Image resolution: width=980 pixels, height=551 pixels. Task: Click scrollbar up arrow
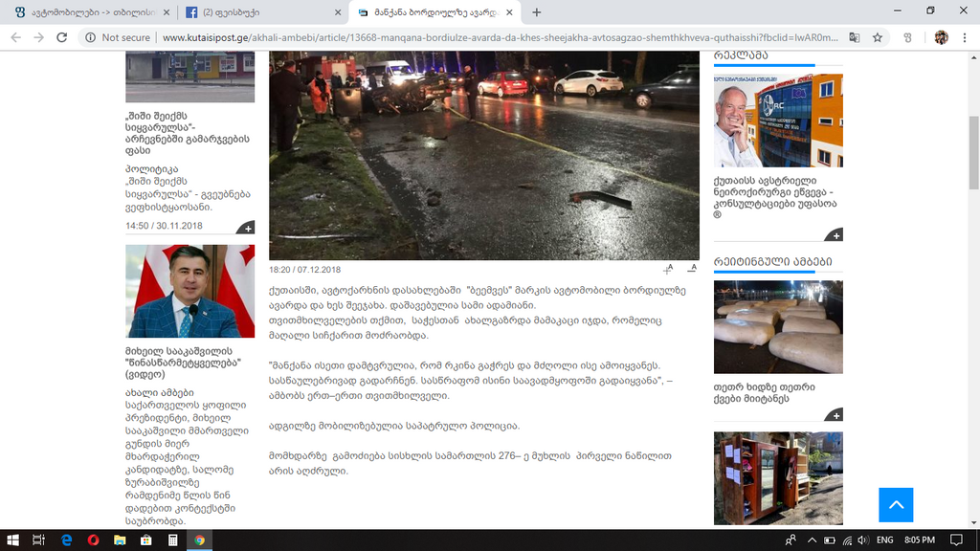974,56
